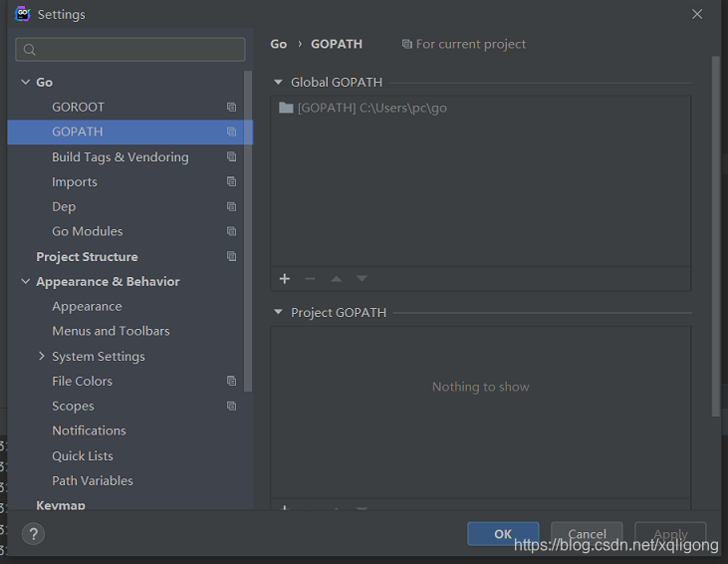Click folder icon of GOPATH entry
The width and height of the screenshot is (728, 564).
(x=286, y=108)
